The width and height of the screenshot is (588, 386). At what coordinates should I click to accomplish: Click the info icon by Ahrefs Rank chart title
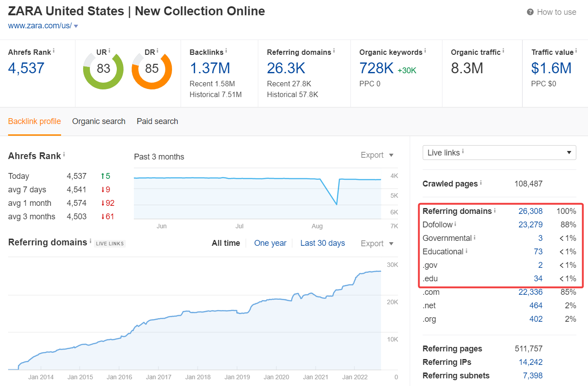(64, 154)
